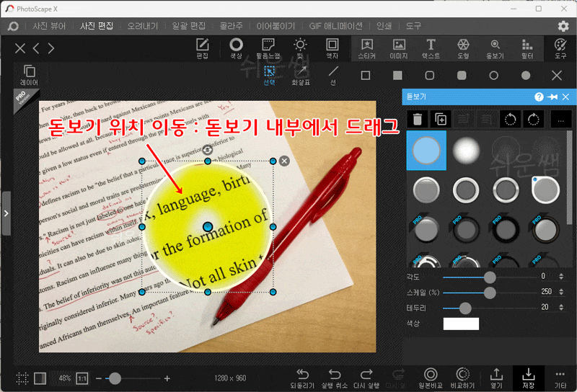Switch to the 오려내기 tab
Viewport: 577px width, 392px height.
(142, 26)
